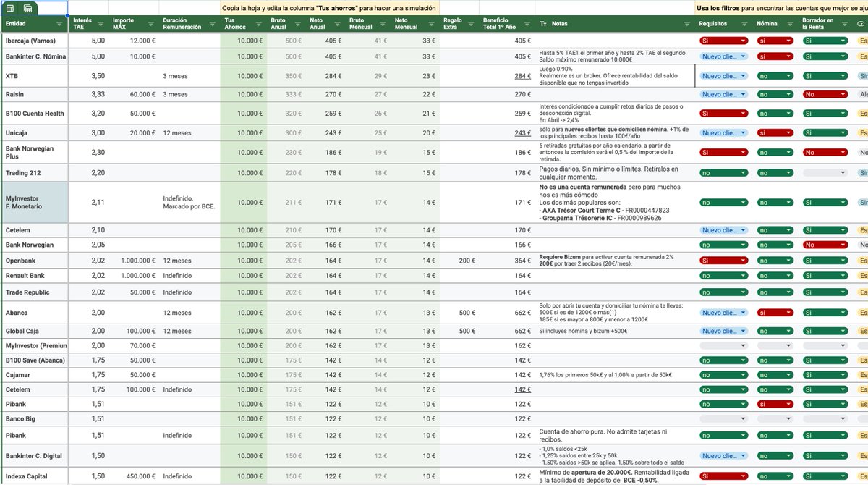Open the red Requisitos dropdown for Openbank
Screen dimensions: 868x485
pyautogui.click(x=723, y=260)
